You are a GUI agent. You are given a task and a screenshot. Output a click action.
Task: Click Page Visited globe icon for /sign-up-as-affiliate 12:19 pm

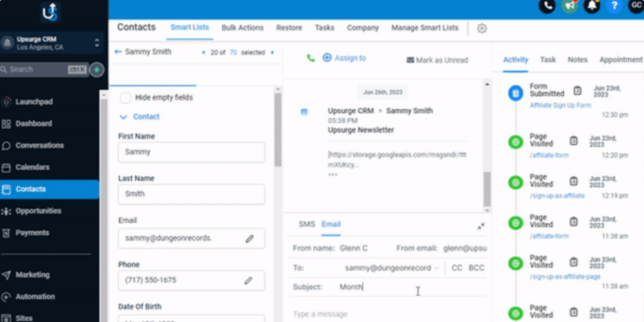516,182
